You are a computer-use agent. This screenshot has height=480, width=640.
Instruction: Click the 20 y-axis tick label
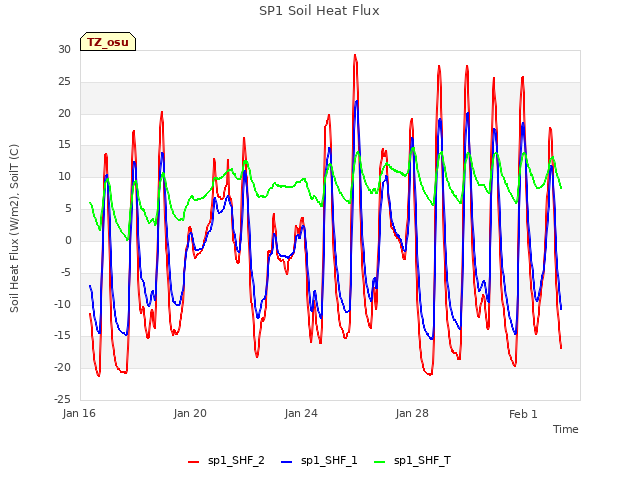(64, 113)
